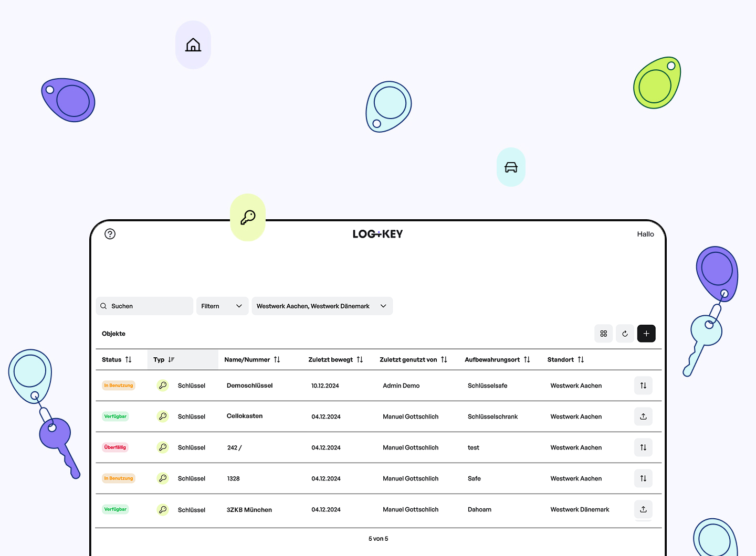Click the transfer arrows icon for Demoschlüssel

point(643,386)
